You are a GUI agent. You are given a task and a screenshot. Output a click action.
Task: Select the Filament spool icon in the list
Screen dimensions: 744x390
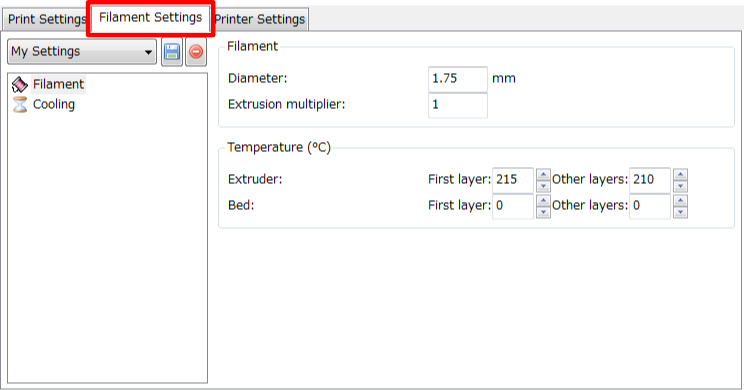(19, 84)
